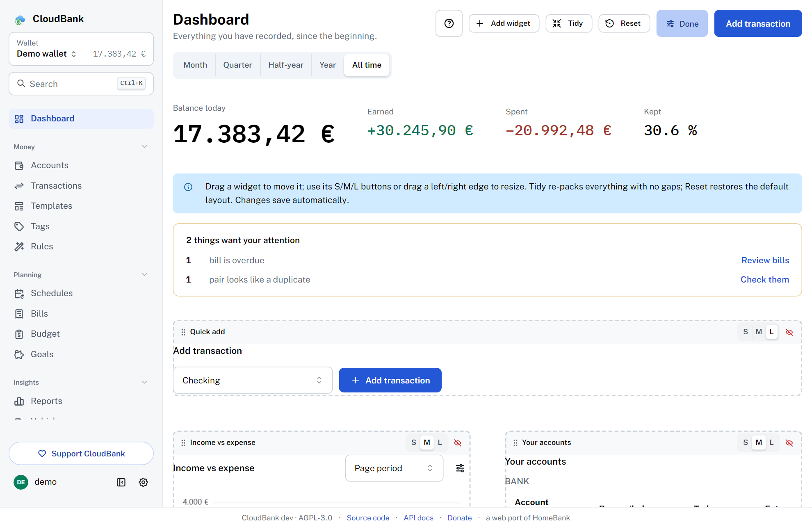Click the Support CloudBank button

[x=81, y=454]
